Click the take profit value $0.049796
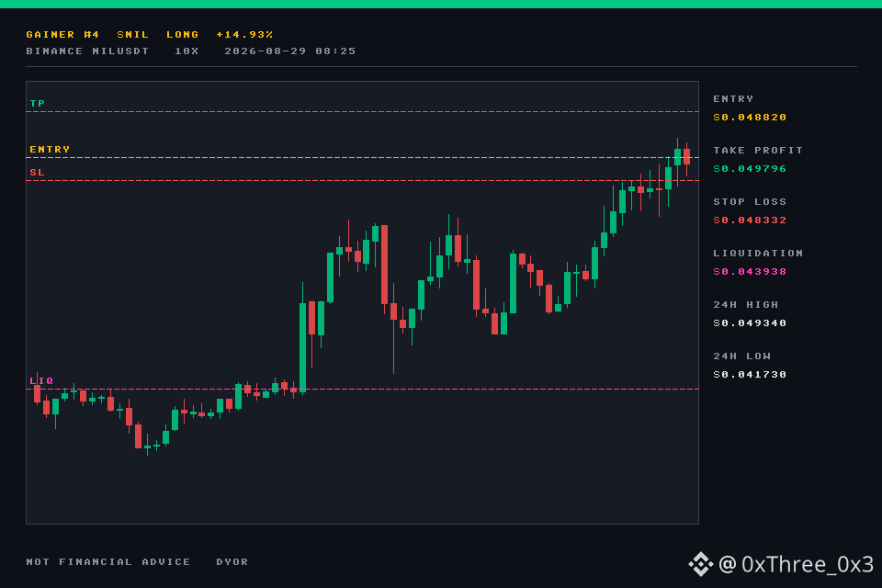The image size is (882, 588). [750, 169]
